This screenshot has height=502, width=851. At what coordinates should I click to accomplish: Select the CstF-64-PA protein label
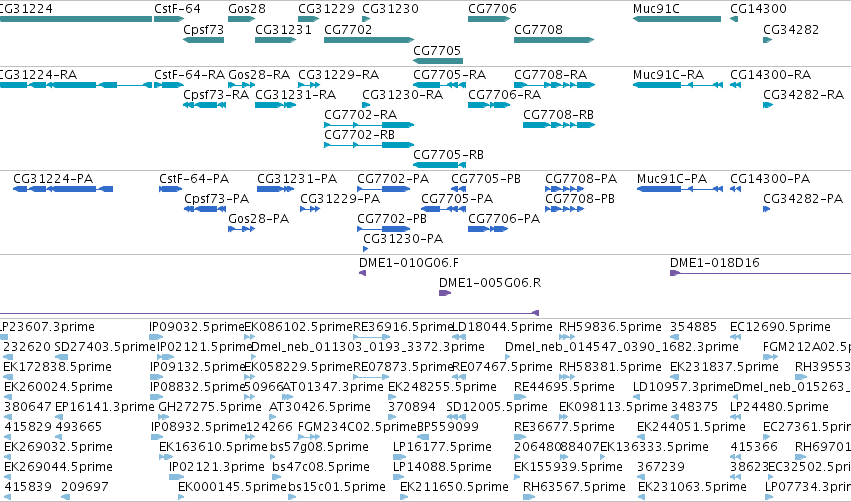point(194,179)
